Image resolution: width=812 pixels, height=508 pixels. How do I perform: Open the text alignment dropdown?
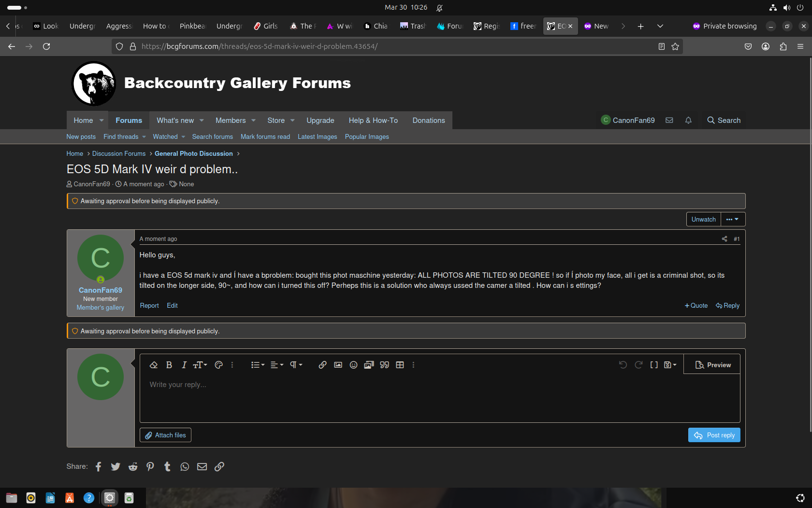(x=276, y=365)
